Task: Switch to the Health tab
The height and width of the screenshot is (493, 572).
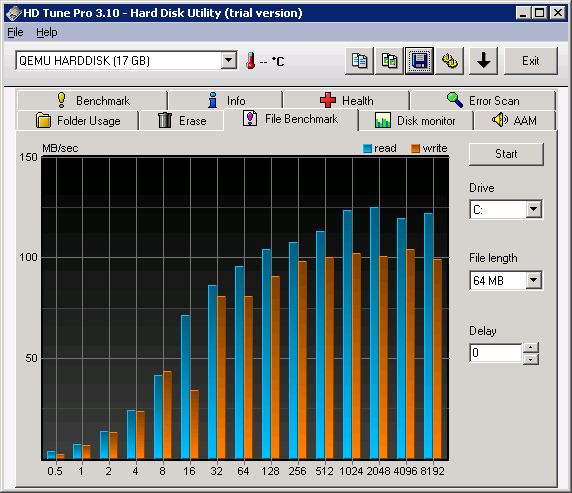Action: [347, 100]
